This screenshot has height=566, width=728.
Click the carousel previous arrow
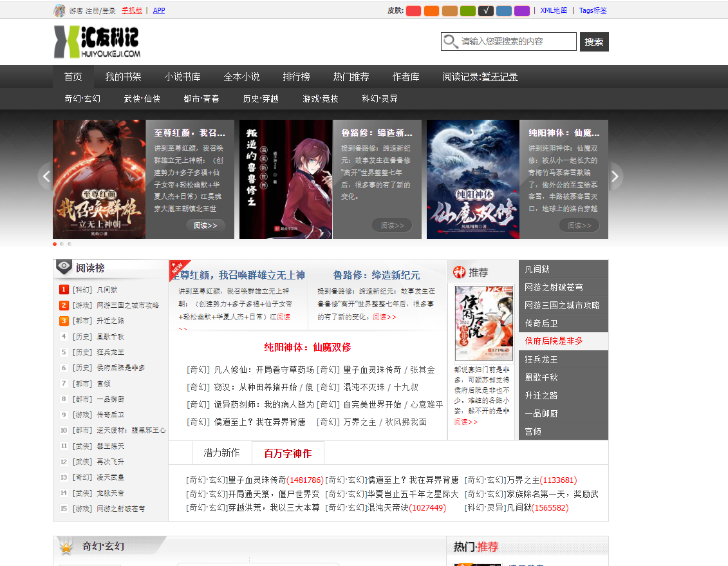(45, 176)
